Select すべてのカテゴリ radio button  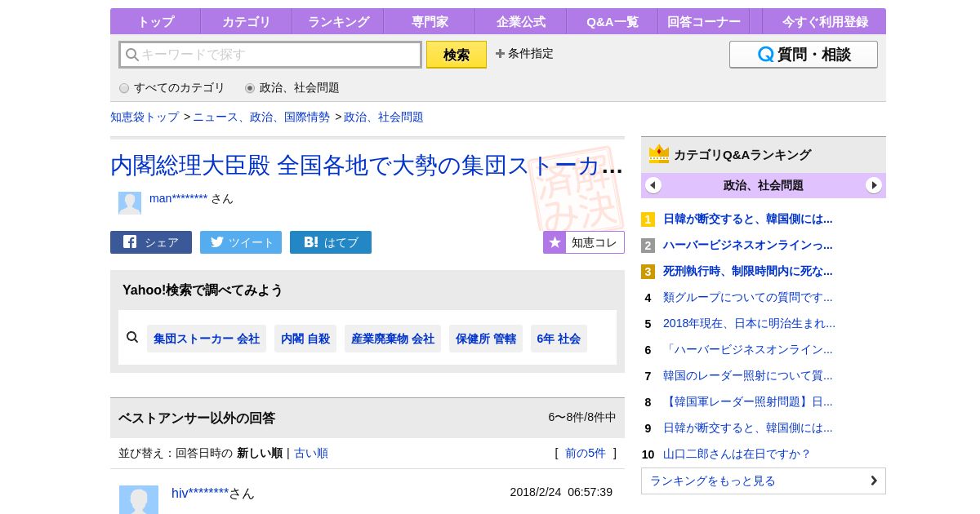click(124, 88)
